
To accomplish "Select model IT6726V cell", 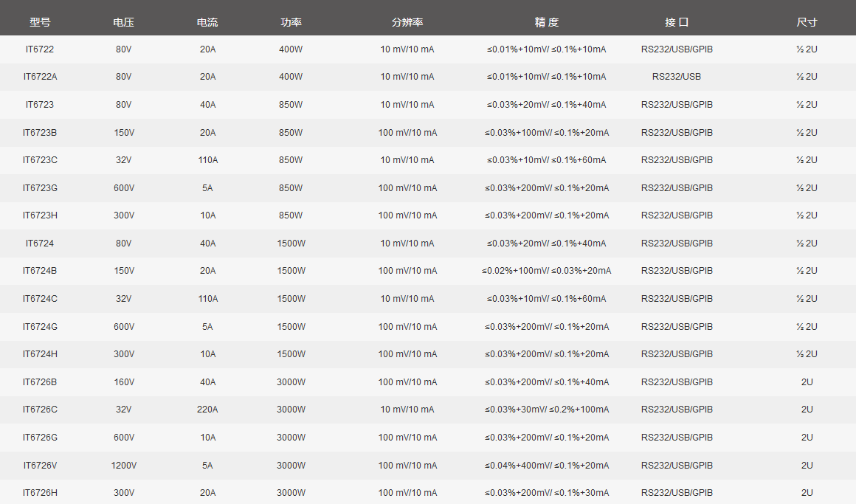I will point(40,465).
